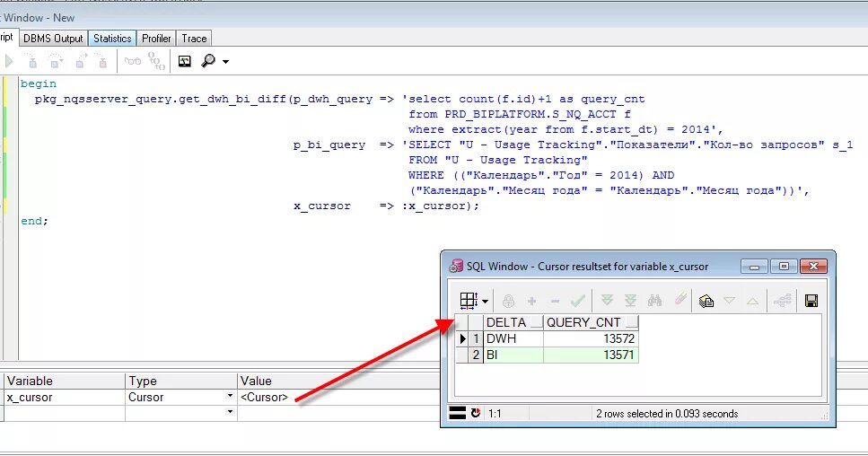Click the magnifier Find icon

208,61
